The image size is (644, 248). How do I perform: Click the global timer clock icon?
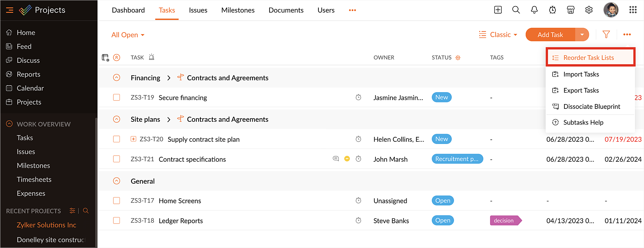tap(553, 10)
